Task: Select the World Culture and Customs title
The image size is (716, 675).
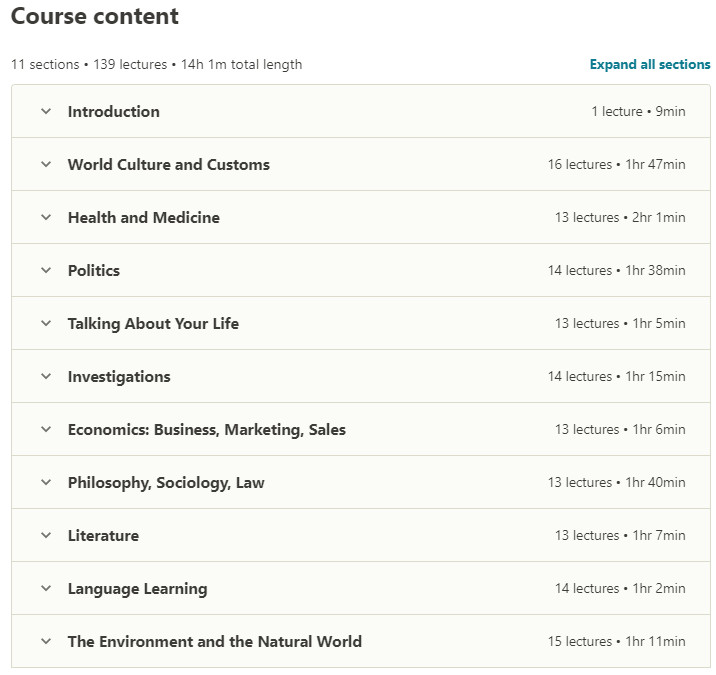Action: pyautogui.click(x=168, y=165)
